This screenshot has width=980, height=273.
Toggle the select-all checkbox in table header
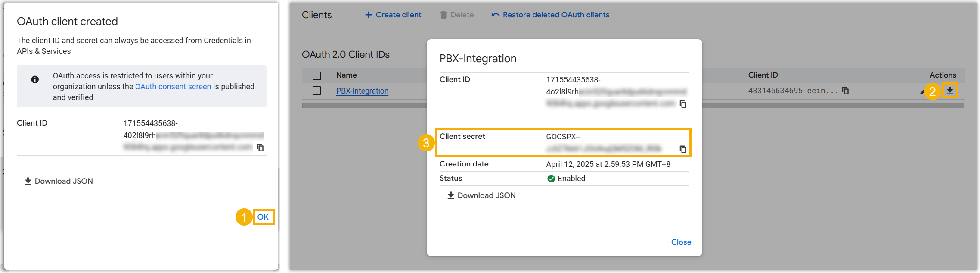click(x=317, y=75)
